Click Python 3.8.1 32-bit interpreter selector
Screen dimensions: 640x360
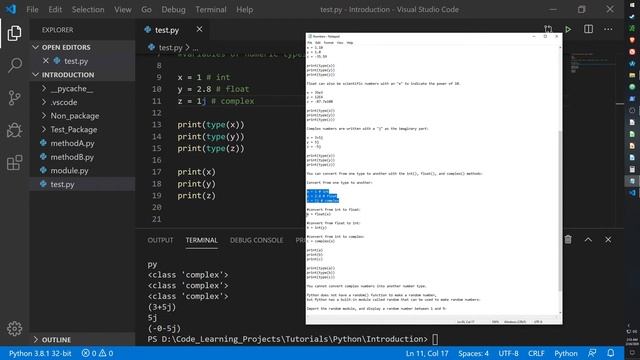click(x=40, y=353)
